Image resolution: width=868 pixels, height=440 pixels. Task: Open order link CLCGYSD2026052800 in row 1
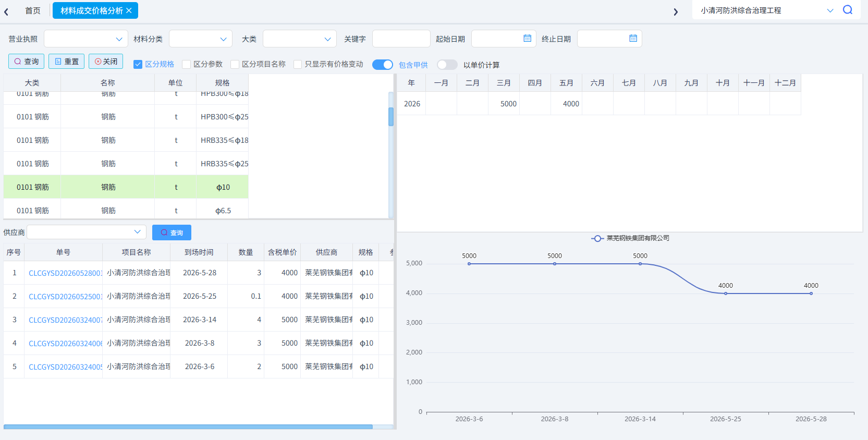coord(66,273)
